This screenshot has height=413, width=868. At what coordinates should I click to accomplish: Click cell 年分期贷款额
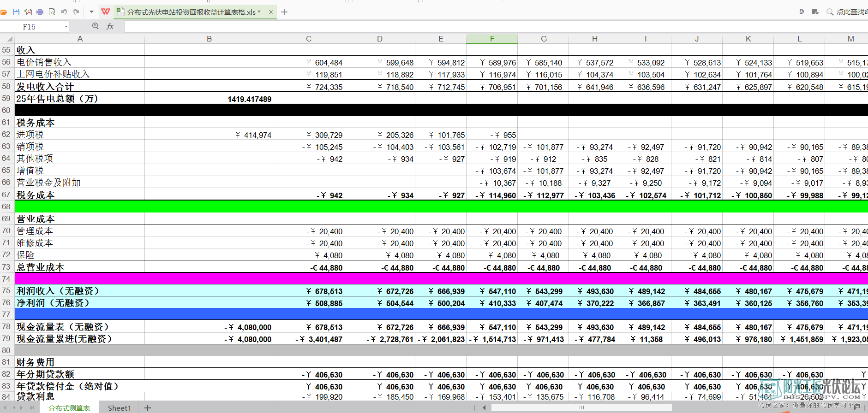(80, 374)
